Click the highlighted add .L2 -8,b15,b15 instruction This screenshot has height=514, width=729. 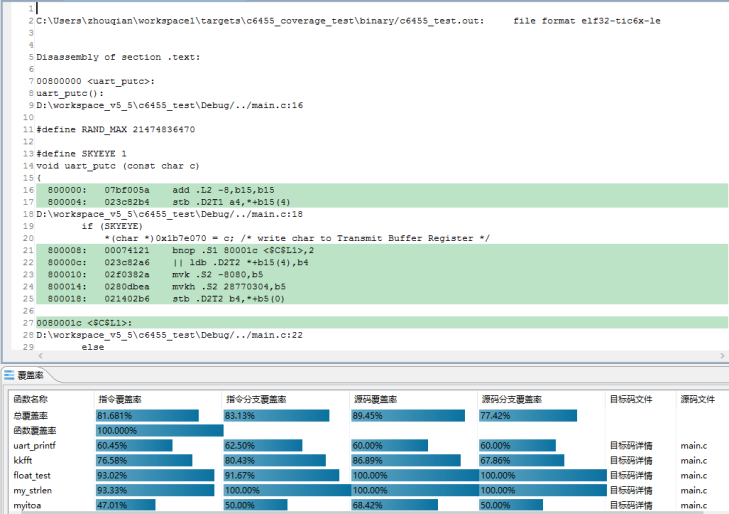pyautogui.click(x=223, y=190)
